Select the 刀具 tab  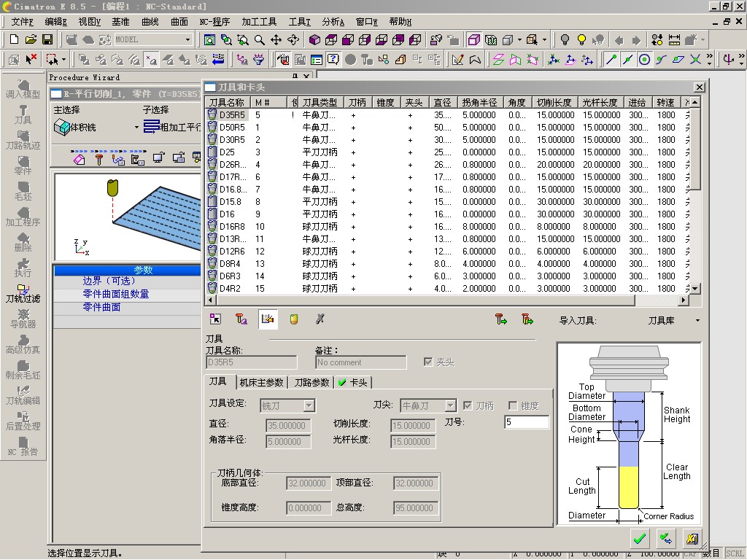(217, 381)
